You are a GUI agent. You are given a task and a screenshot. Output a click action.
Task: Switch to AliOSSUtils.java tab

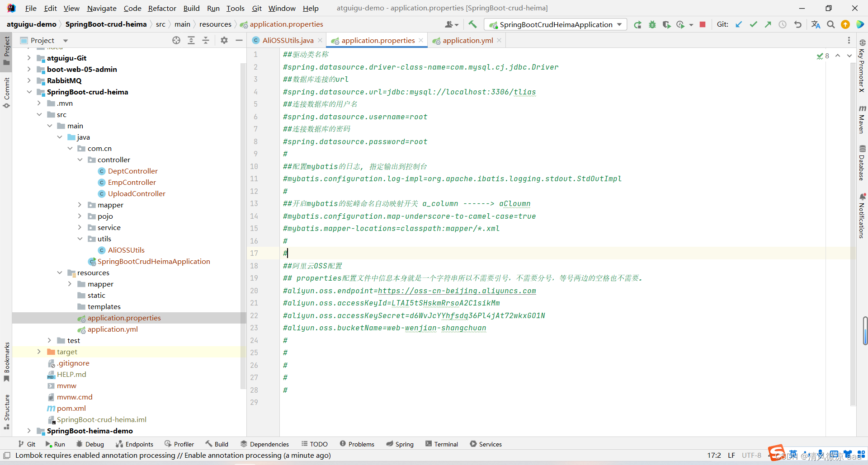288,40
